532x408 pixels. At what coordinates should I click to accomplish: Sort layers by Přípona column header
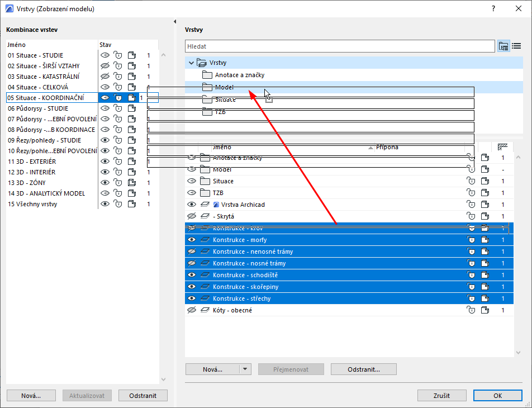point(387,147)
